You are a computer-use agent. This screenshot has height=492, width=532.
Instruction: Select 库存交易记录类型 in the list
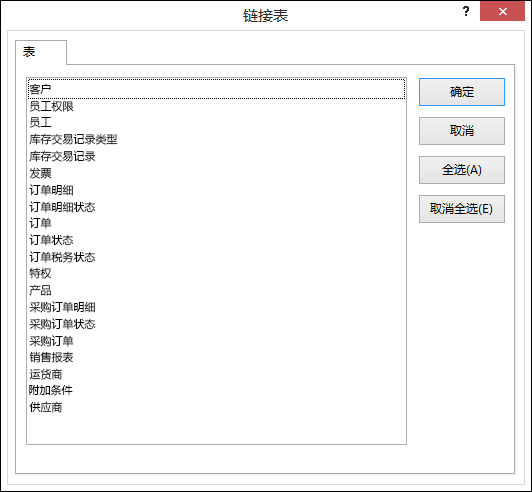[x=216, y=139]
